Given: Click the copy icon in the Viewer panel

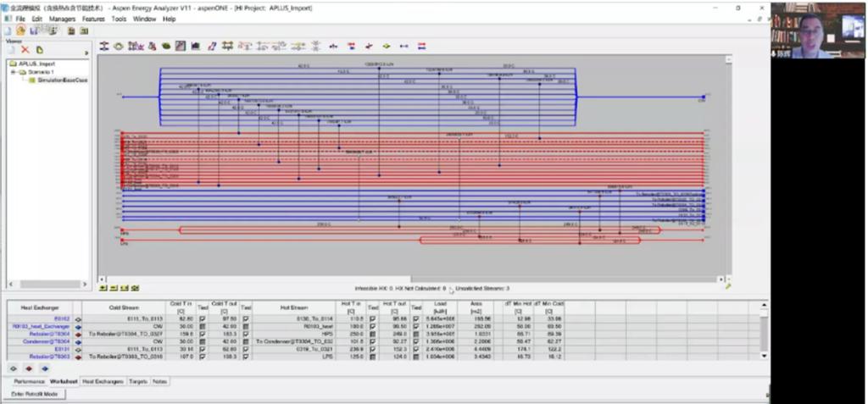Looking at the screenshot, I should (x=38, y=50).
